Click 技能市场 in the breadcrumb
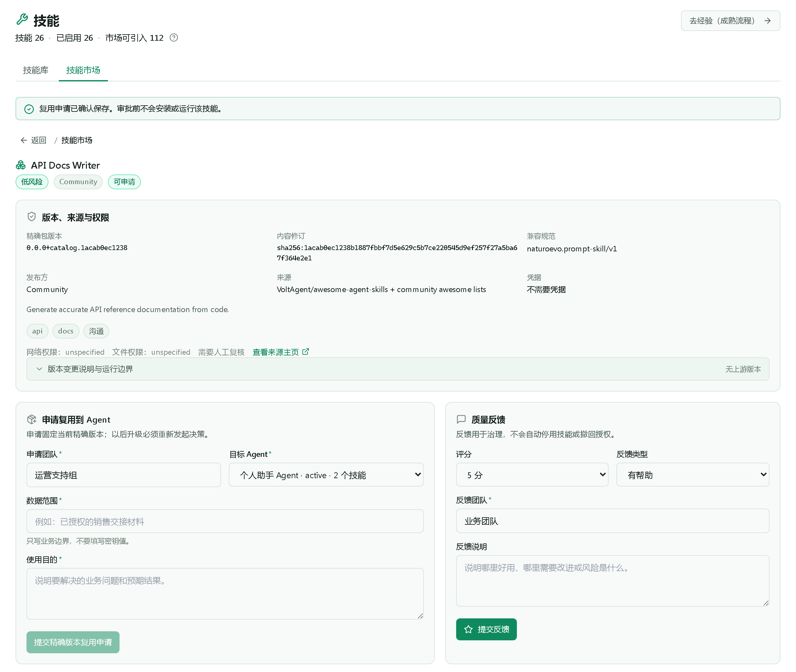This screenshot has height=672, width=796. pos(77,140)
